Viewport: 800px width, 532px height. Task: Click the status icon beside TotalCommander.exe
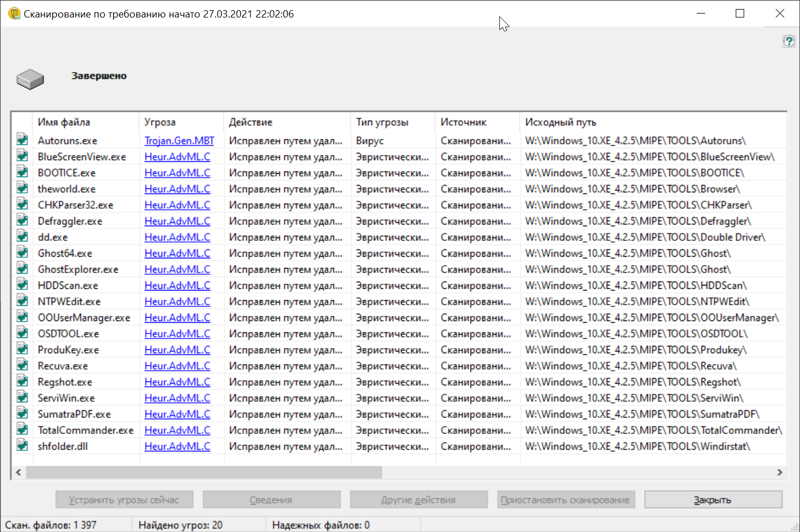(x=22, y=428)
